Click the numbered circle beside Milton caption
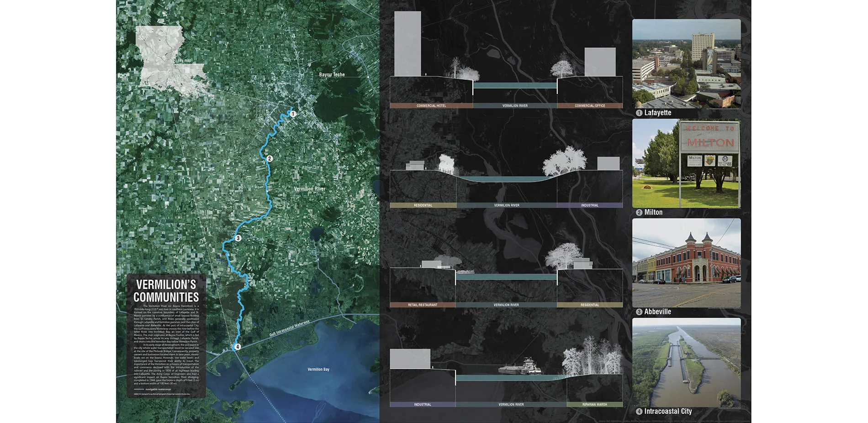This screenshot has width=868, height=423. click(x=639, y=213)
